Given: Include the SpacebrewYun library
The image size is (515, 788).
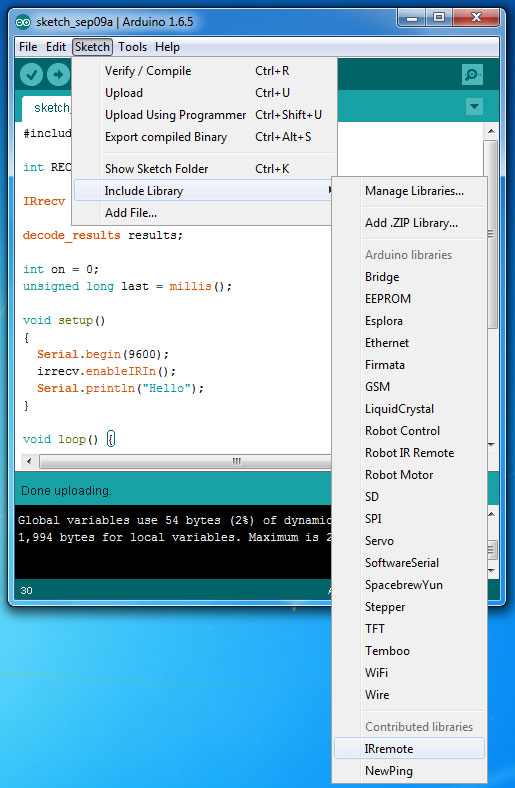Looking at the screenshot, I should coord(409,585).
